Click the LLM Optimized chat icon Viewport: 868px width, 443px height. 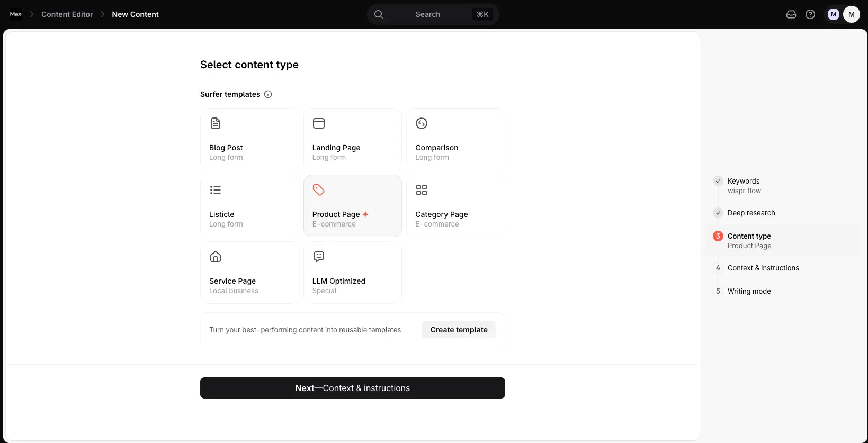tap(319, 257)
